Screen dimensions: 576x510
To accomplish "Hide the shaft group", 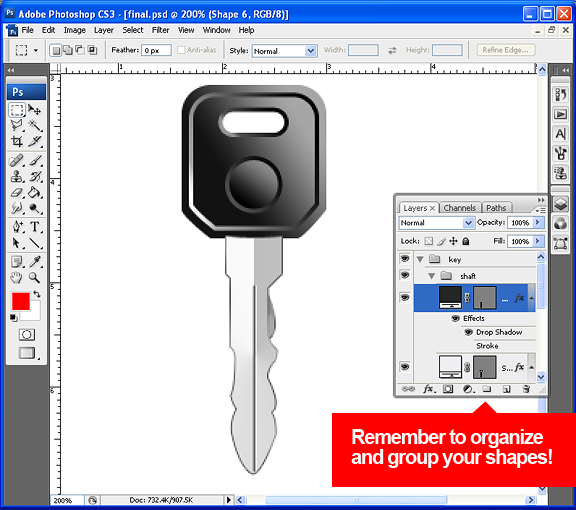I will (405, 275).
